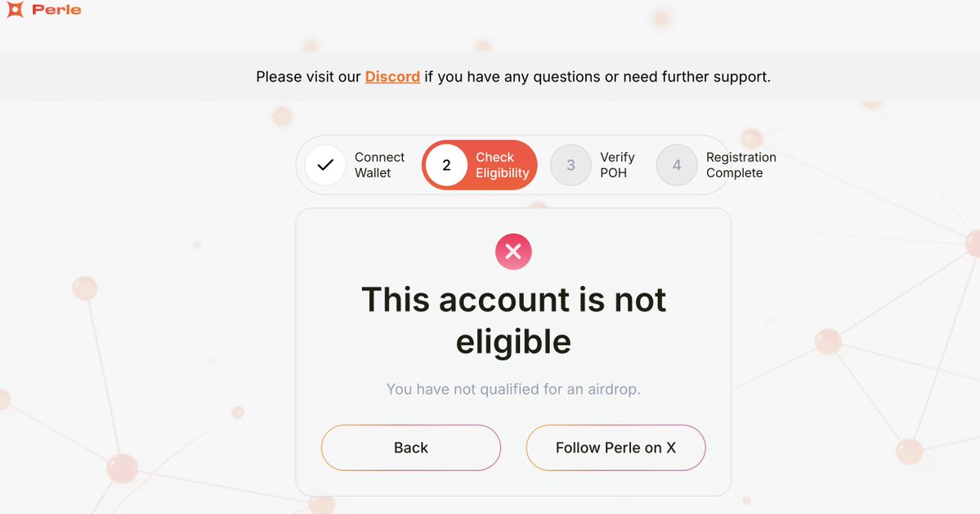Click the Connect Wallet checkmark circle
The height and width of the screenshot is (514, 980).
point(325,165)
